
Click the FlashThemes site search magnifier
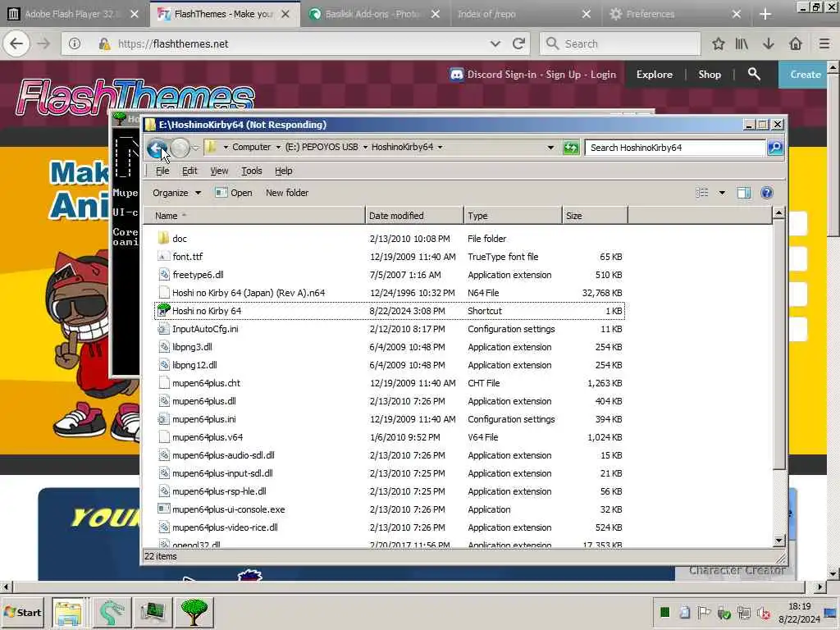tap(754, 74)
